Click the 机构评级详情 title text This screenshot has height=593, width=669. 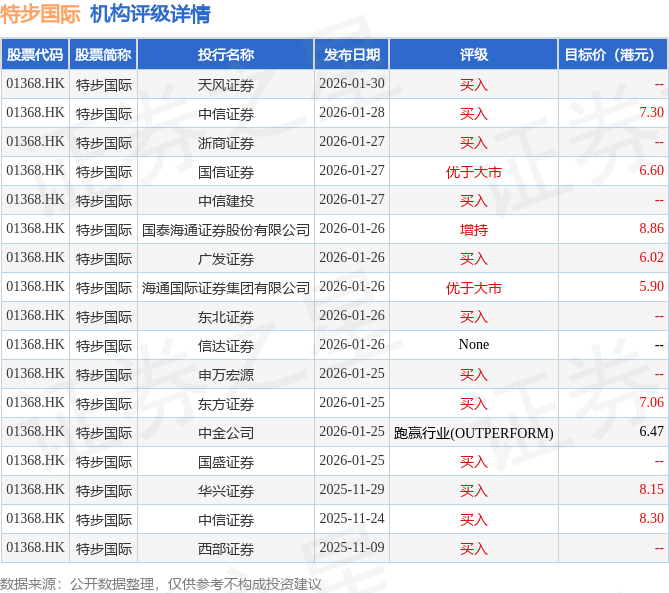150,14
